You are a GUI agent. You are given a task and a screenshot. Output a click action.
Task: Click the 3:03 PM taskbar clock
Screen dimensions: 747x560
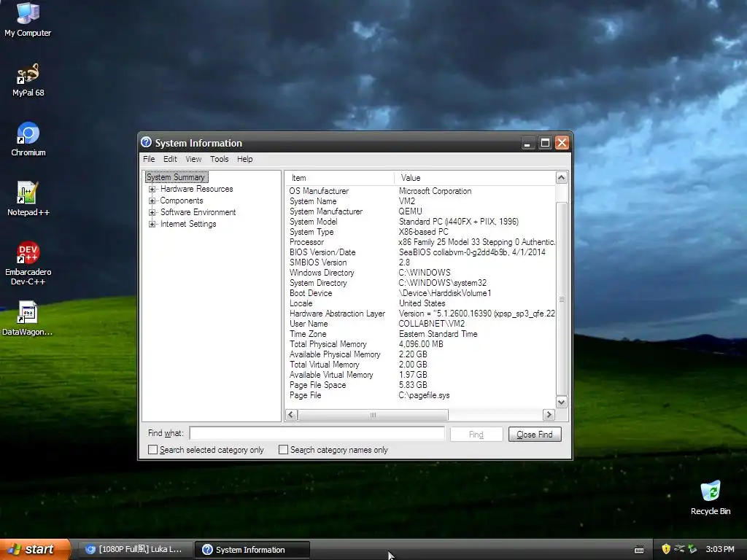click(x=720, y=549)
